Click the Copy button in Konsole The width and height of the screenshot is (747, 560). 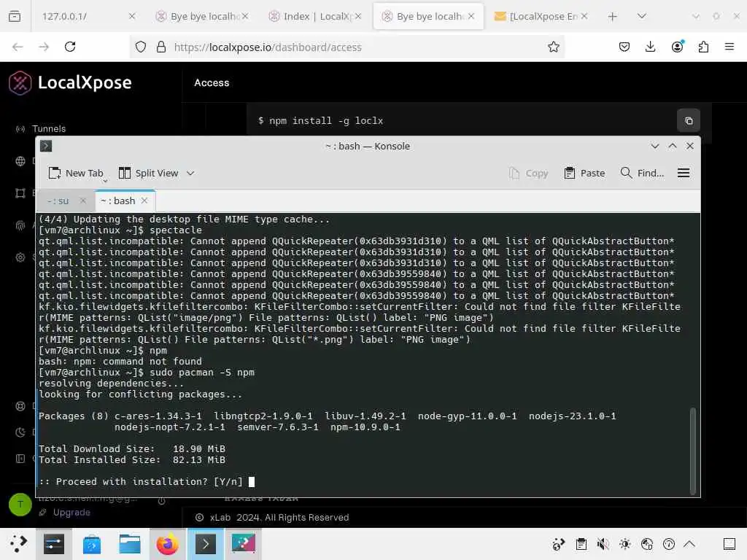point(529,173)
